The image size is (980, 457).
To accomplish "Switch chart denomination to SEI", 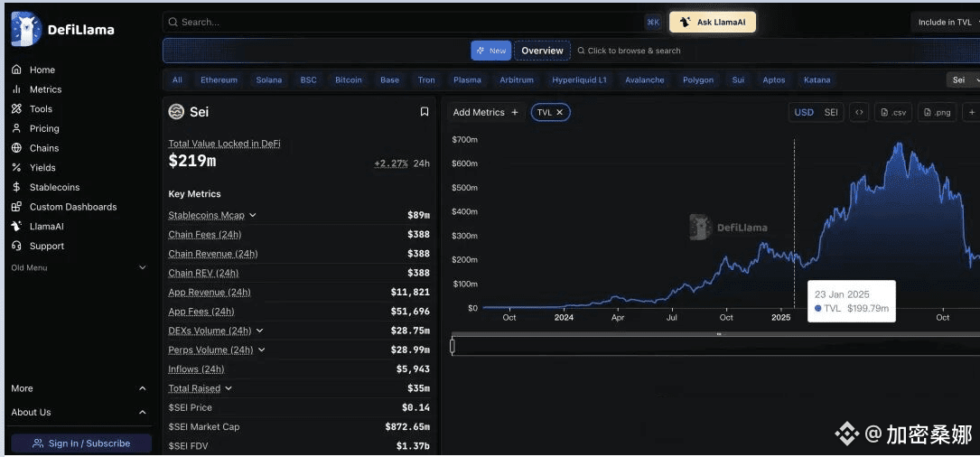I will pos(831,113).
